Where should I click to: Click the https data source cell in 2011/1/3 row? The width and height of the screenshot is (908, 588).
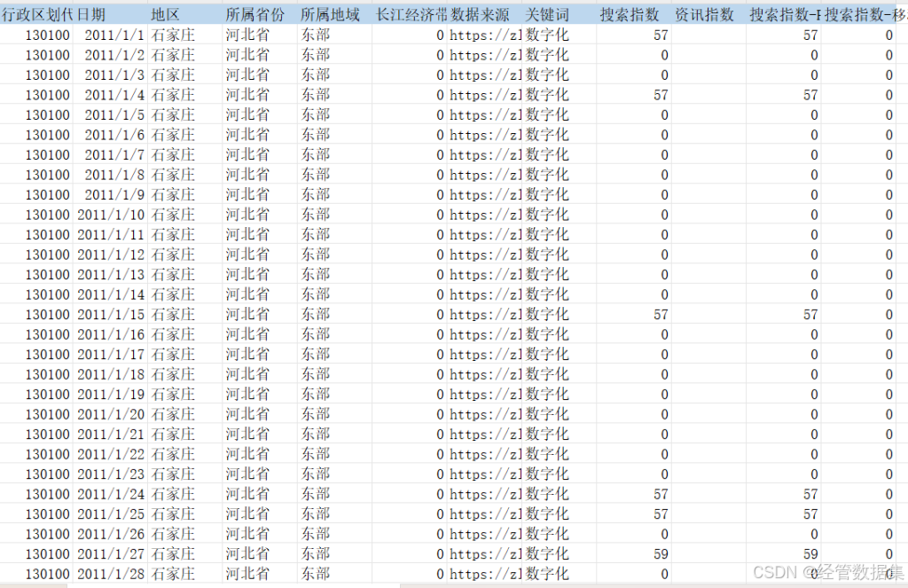(484, 75)
